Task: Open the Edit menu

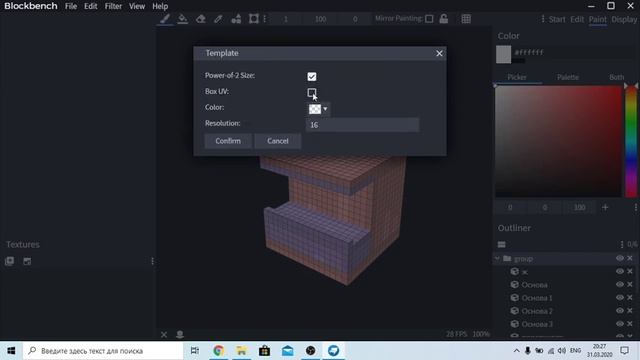Action: coord(91,6)
